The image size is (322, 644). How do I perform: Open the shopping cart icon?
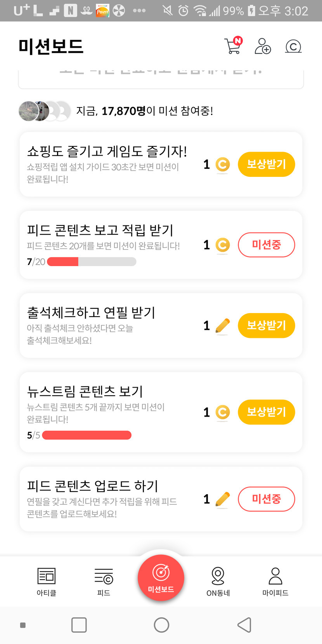233,46
